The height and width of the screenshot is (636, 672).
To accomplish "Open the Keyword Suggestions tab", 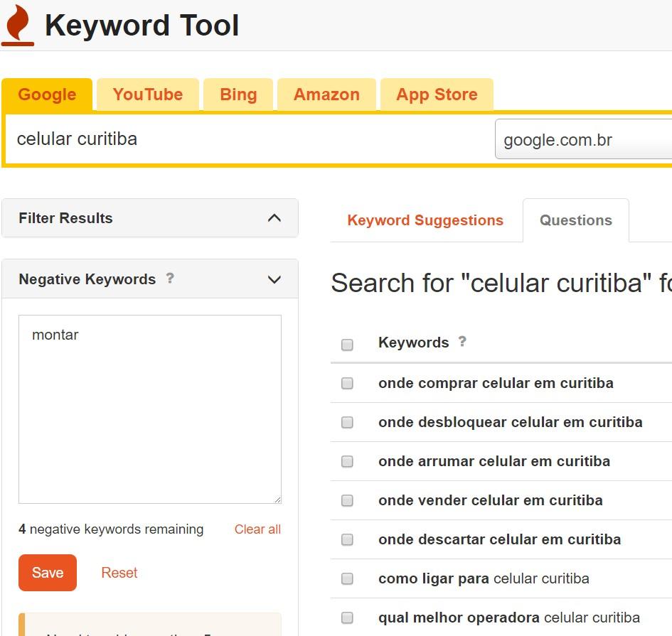I will click(x=425, y=220).
